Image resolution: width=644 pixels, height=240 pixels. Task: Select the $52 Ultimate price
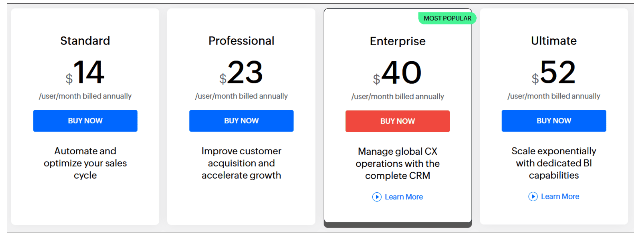[554, 72]
